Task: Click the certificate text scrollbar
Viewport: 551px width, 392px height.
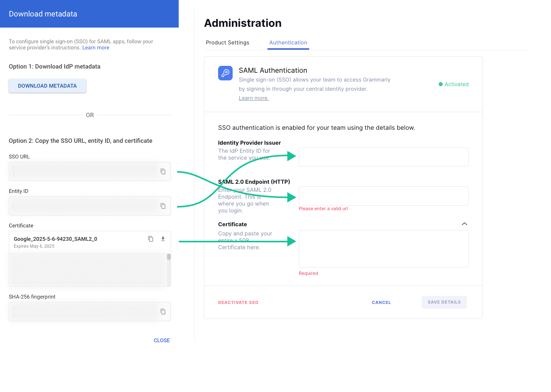Action: 169,257
